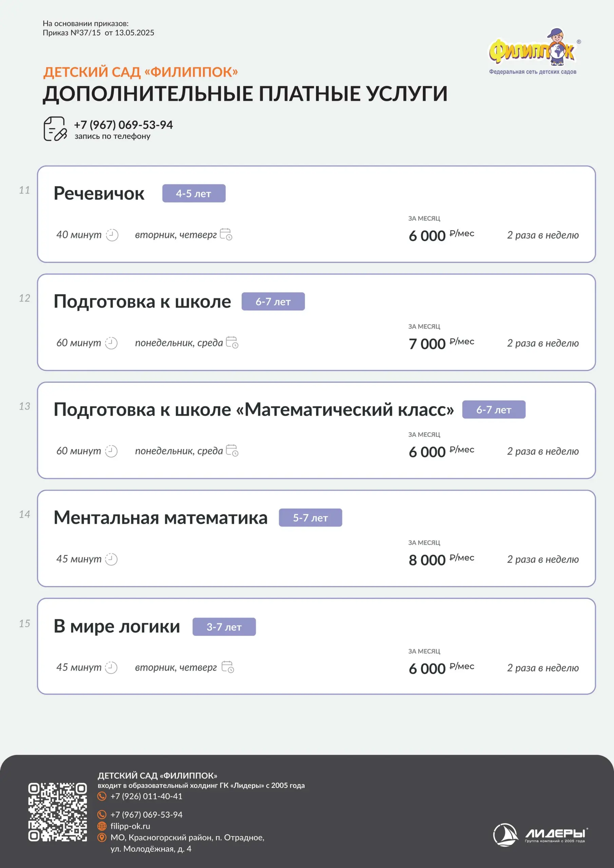Click the 4-5 лет age badge

coord(194,193)
